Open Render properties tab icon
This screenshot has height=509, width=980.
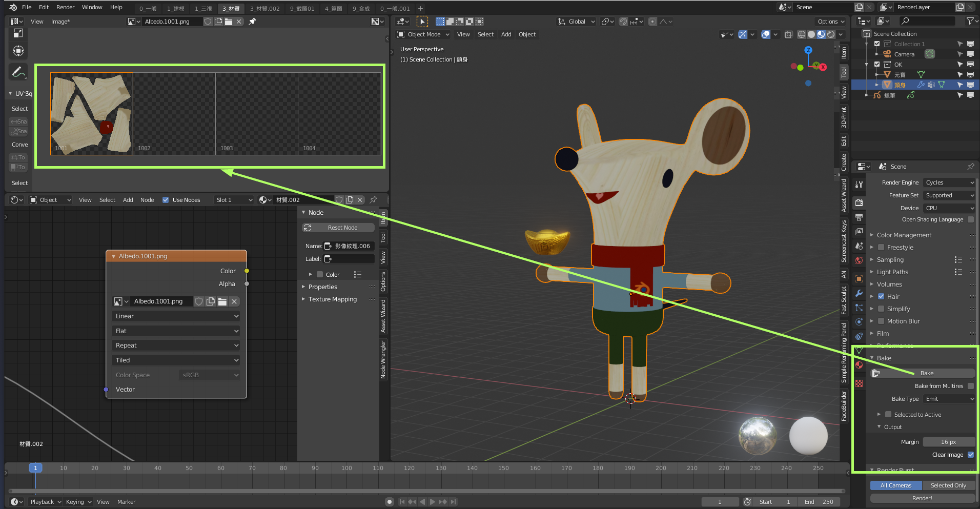(x=859, y=202)
